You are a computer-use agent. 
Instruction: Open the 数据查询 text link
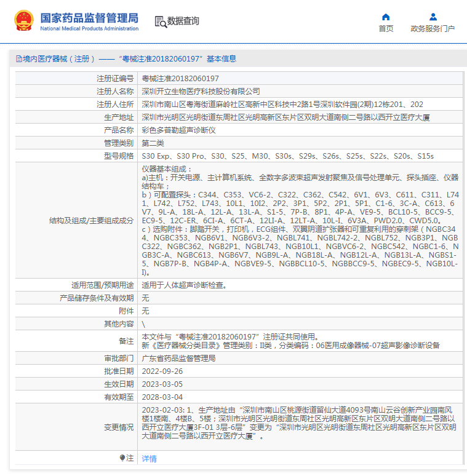point(183,22)
